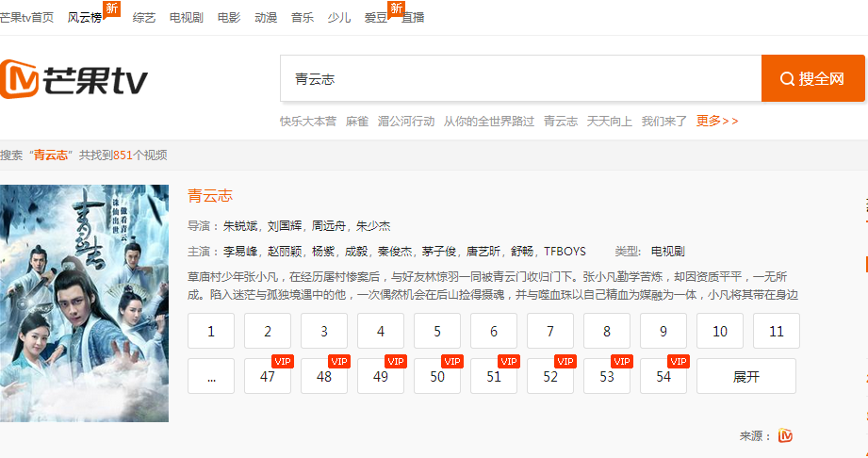Go to the 动漫 section

(266, 18)
